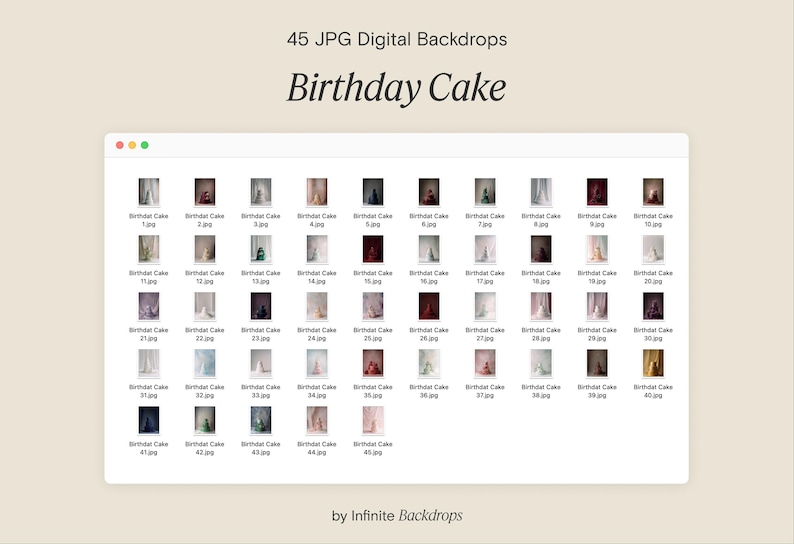
Task: Select the Birthdat Cake 44.jpg thumbnail
Action: tap(317, 420)
